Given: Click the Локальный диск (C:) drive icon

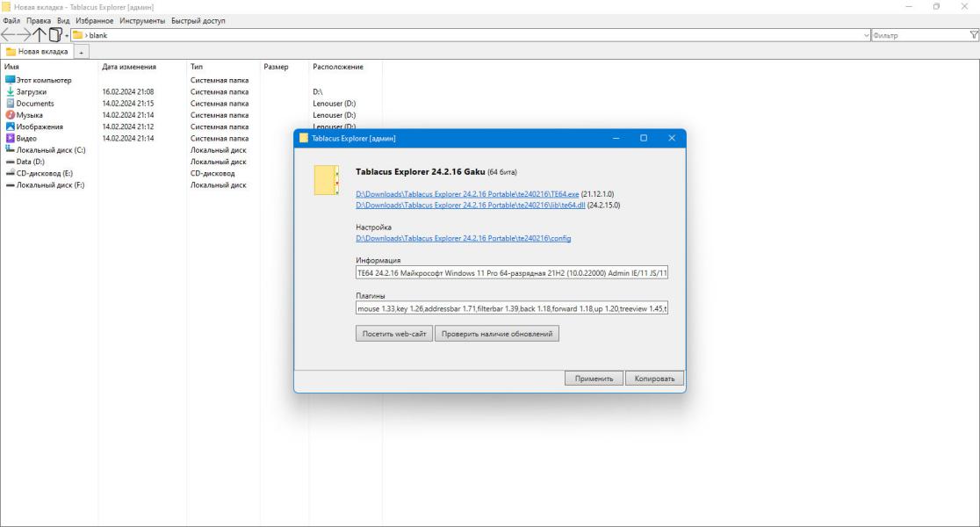Looking at the screenshot, I should (x=10, y=149).
